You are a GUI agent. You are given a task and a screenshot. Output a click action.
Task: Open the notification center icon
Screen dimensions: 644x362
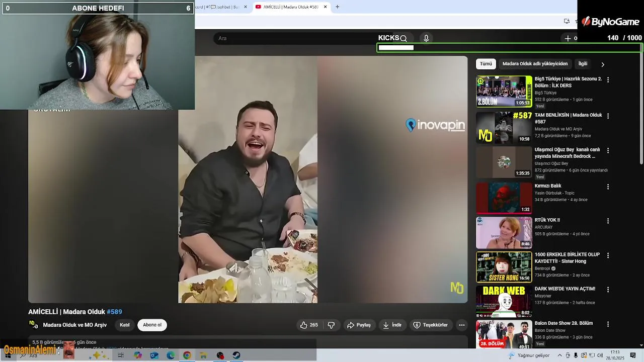click(633, 355)
